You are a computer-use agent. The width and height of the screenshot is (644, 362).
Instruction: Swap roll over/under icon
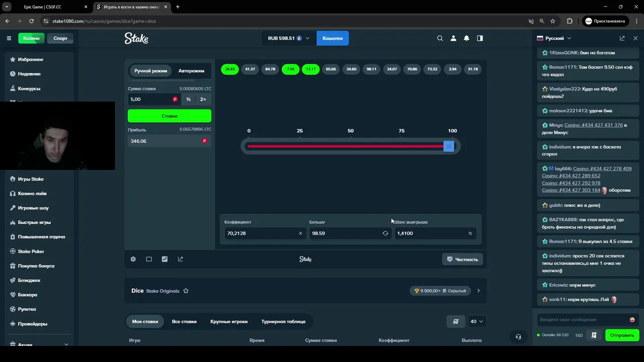385,233
